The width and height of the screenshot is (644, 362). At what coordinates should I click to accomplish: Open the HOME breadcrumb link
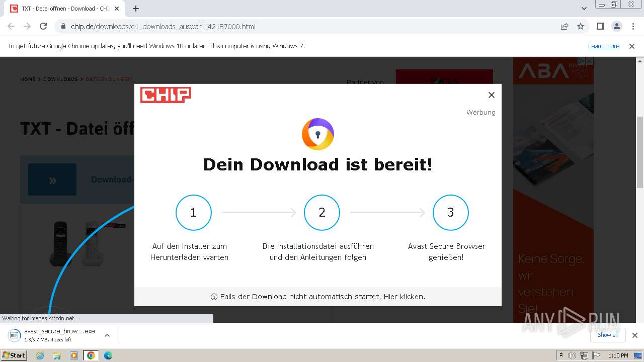[28, 79]
